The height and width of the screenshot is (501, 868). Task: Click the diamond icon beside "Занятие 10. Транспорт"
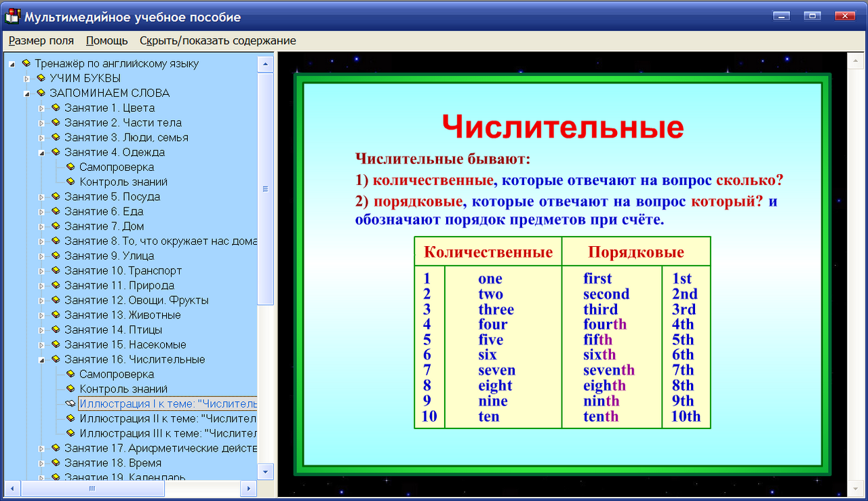(55, 270)
